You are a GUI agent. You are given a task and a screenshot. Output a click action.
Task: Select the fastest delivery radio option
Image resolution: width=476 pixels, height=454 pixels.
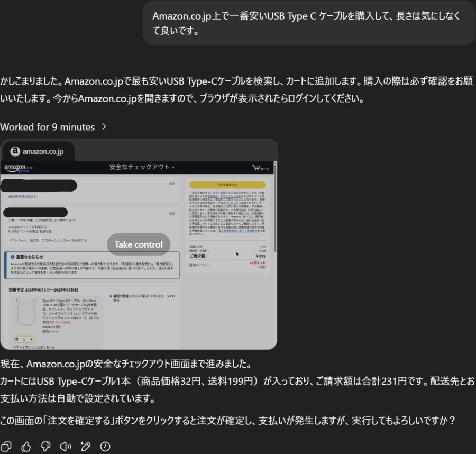[x=111, y=296]
